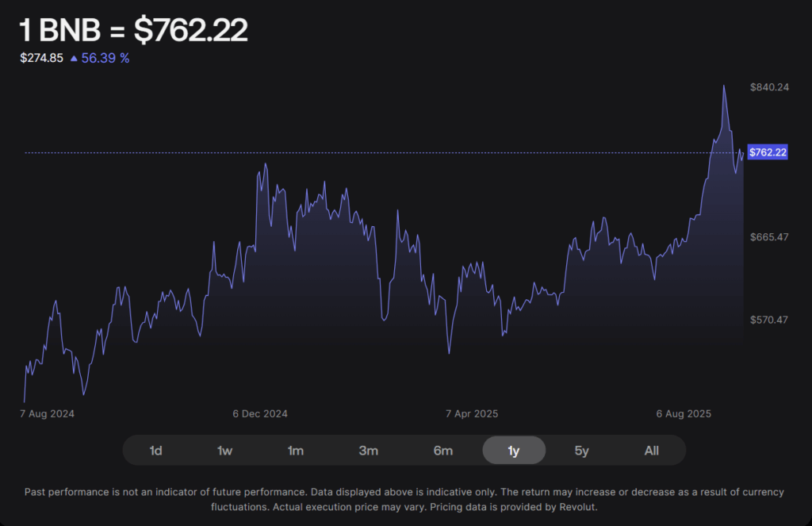
Task: Select the All time range
Action: pos(652,451)
